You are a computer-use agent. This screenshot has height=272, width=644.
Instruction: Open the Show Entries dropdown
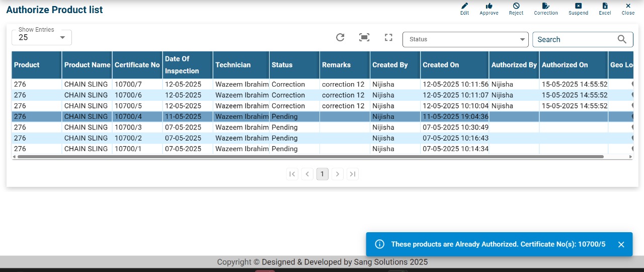pos(42,38)
